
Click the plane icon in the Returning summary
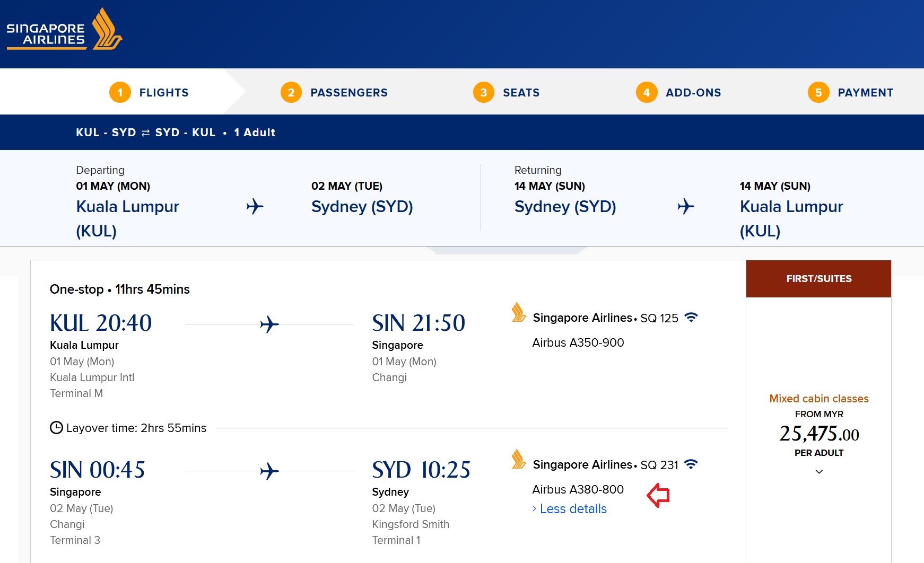click(x=685, y=206)
